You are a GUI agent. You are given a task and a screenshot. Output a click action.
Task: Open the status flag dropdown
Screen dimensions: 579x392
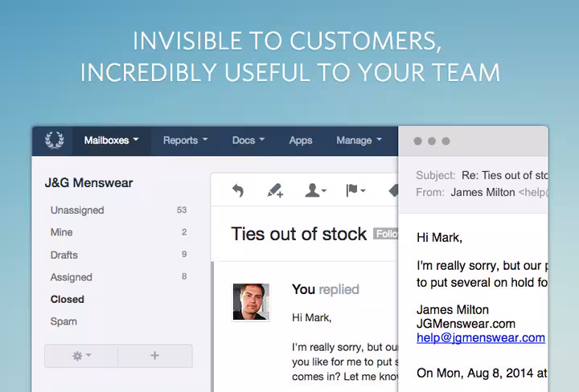355,190
